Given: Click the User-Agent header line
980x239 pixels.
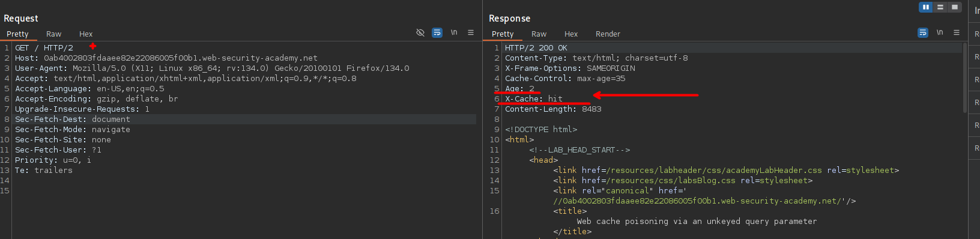Looking at the screenshot, I should coord(212,68).
